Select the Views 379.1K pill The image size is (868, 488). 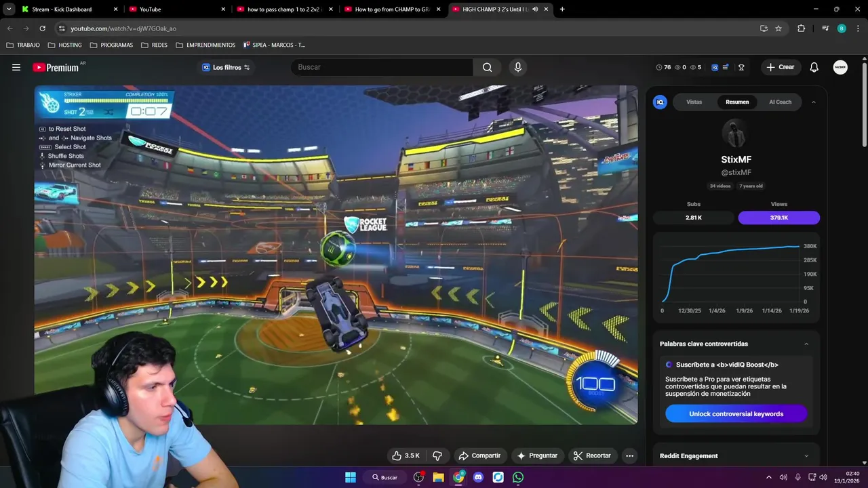778,218
